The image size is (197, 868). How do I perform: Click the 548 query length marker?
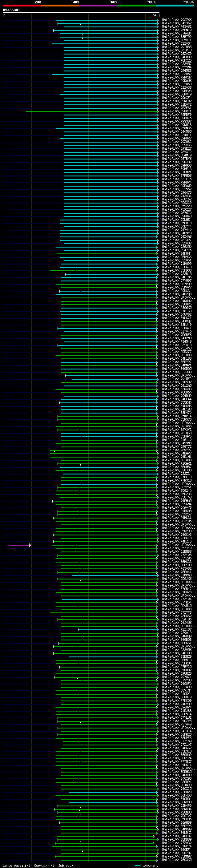155,15
